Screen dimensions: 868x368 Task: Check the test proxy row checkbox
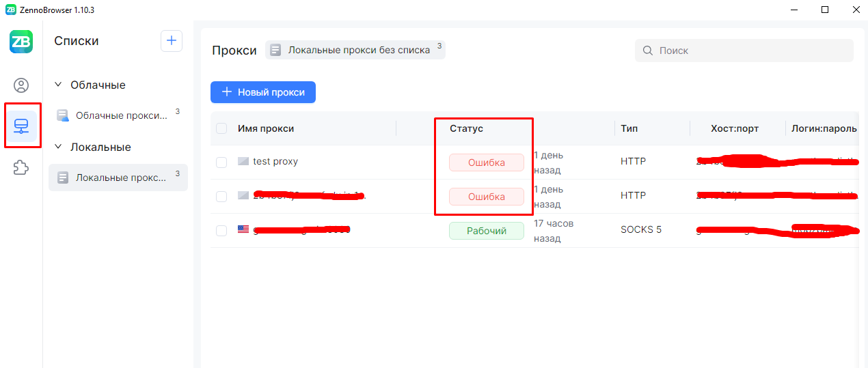[x=221, y=162]
